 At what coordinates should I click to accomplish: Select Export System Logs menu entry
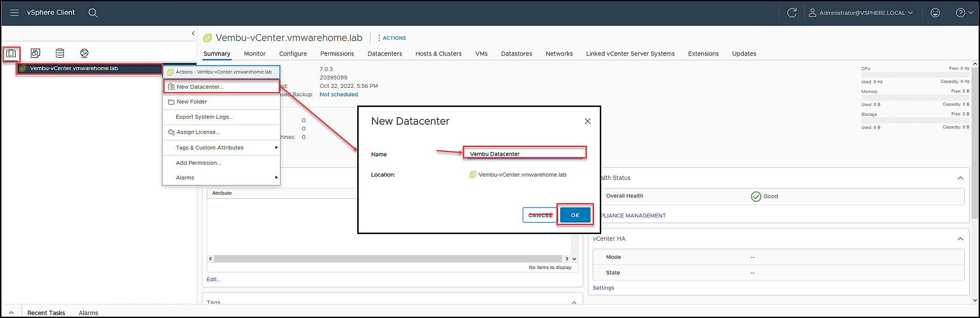click(x=221, y=117)
